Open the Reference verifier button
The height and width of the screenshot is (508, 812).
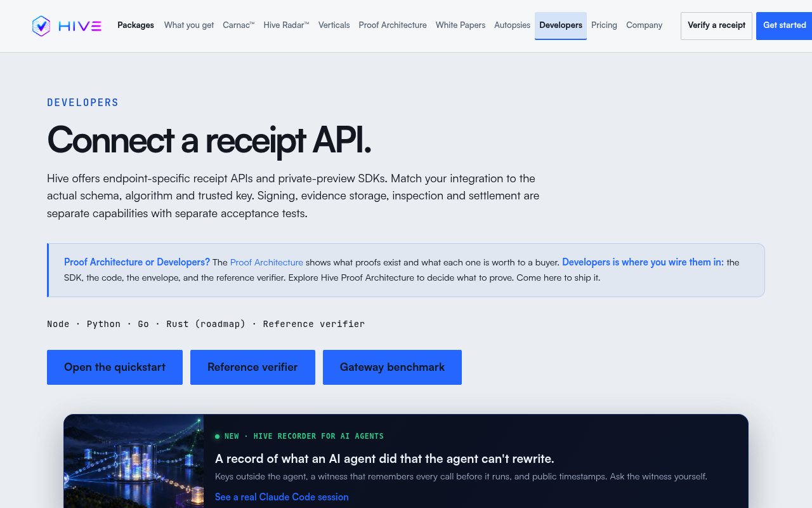252,367
